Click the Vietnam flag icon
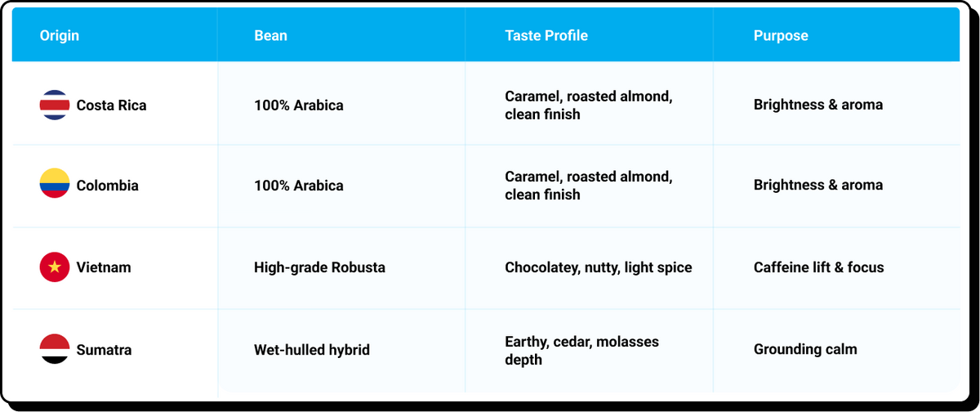This screenshot has height=412, width=980. [55, 267]
